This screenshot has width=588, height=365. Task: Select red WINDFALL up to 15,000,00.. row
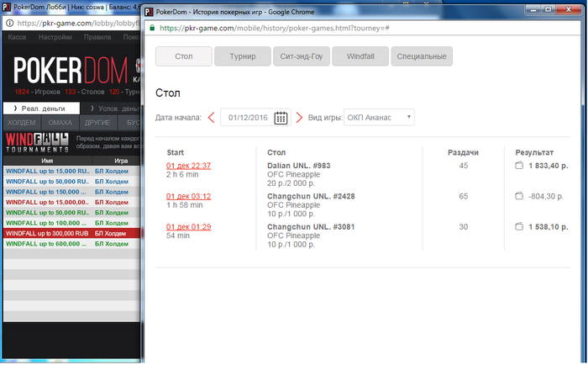(71, 202)
